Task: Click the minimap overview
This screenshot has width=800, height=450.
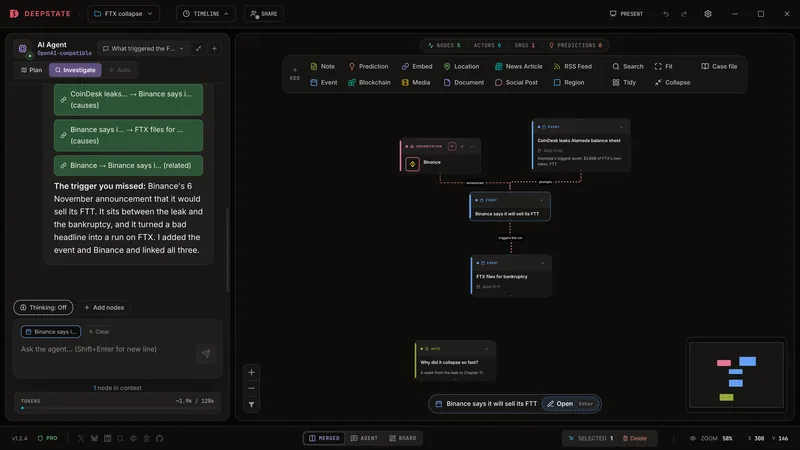Action: (x=736, y=374)
